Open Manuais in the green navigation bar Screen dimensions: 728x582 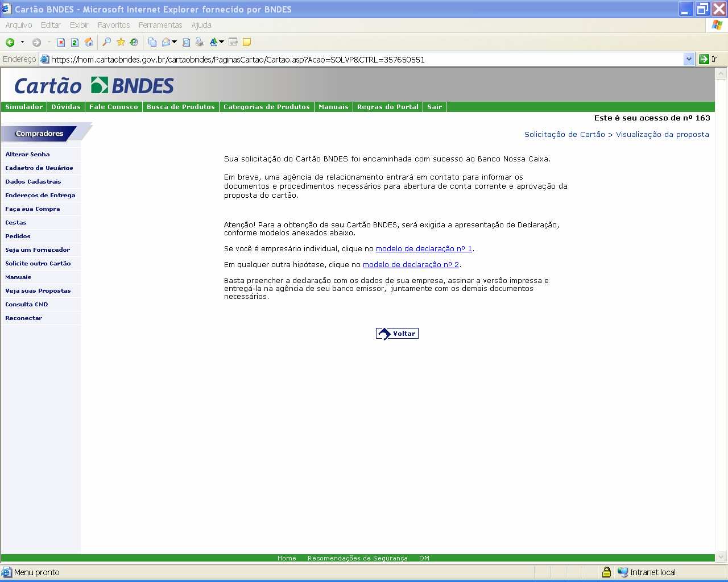click(x=333, y=107)
